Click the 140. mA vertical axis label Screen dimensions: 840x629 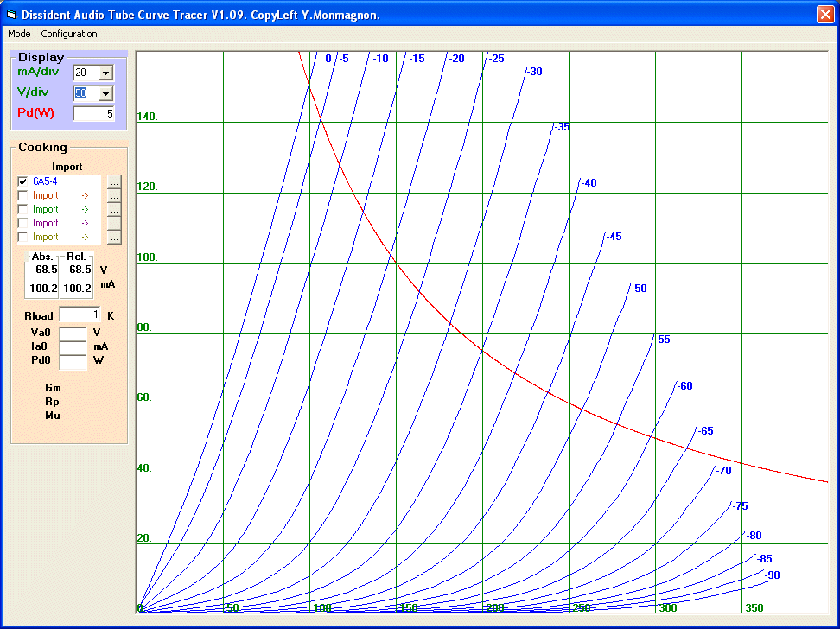click(x=147, y=117)
